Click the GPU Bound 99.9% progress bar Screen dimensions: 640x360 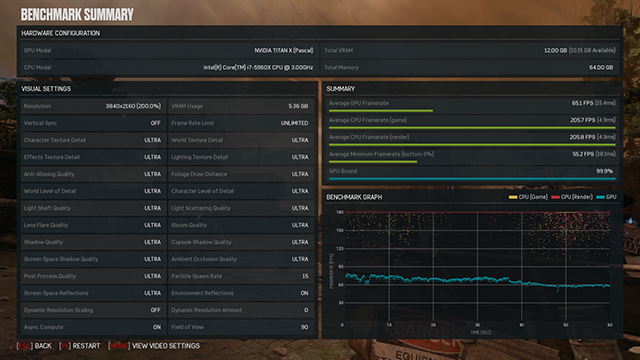(x=472, y=178)
